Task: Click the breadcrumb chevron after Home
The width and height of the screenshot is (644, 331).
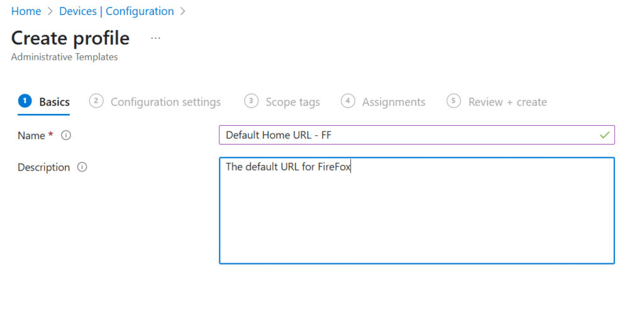Action: (50, 11)
